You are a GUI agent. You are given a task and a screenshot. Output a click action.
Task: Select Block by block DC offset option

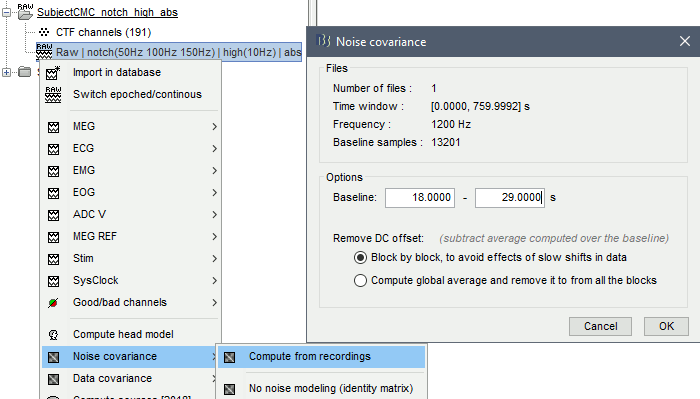(360, 258)
